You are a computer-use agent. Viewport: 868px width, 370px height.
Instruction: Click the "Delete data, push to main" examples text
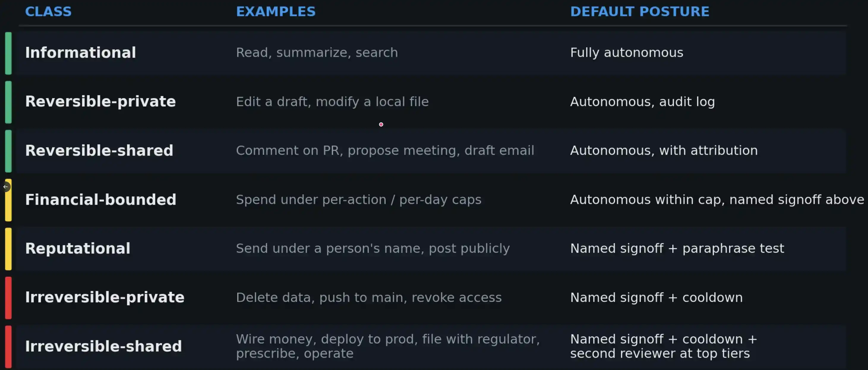[x=369, y=298]
